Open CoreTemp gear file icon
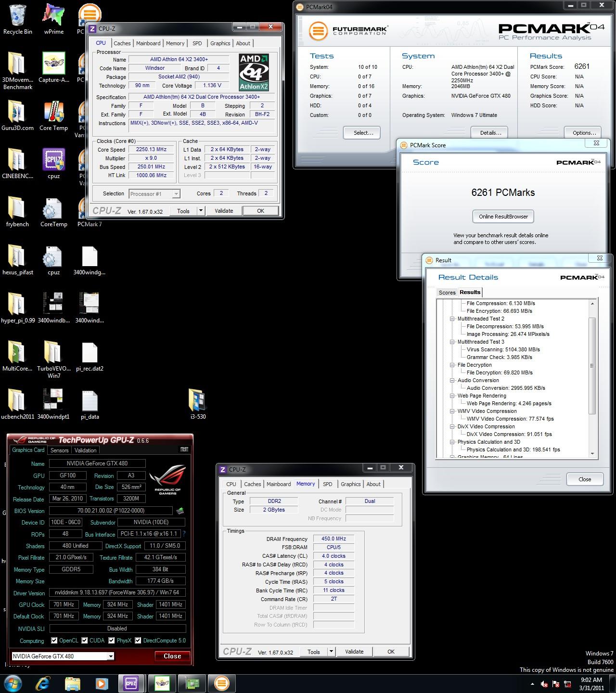The width and height of the screenshot is (616, 693). coord(53,212)
